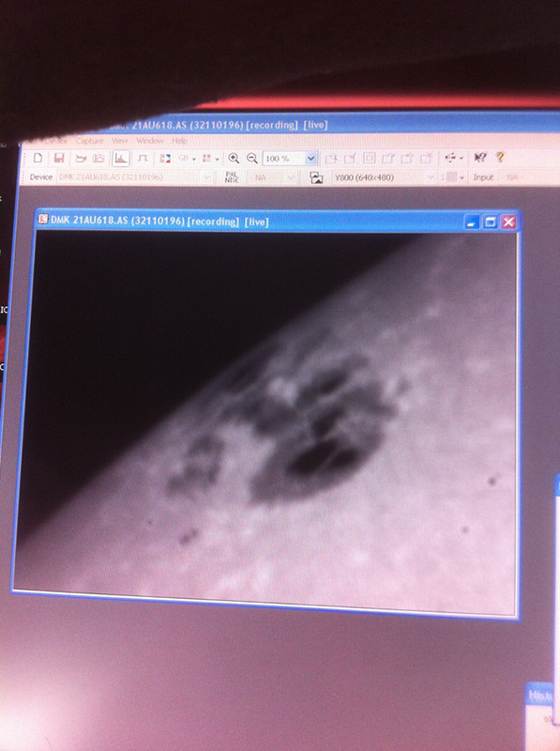The image size is (560, 751).
Task: Click the Save icon in toolbar
Action: [x=59, y=158]
